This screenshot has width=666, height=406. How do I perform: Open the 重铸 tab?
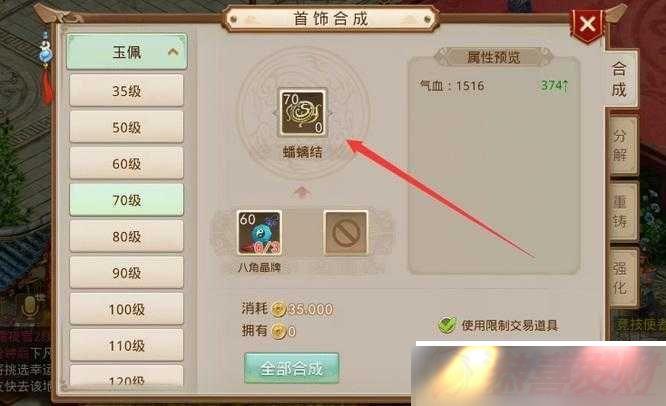tap(621, 211)
